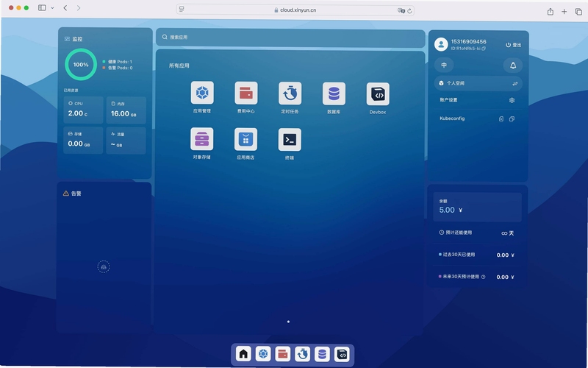Open a new Safari tab

(x=564, y=12)
